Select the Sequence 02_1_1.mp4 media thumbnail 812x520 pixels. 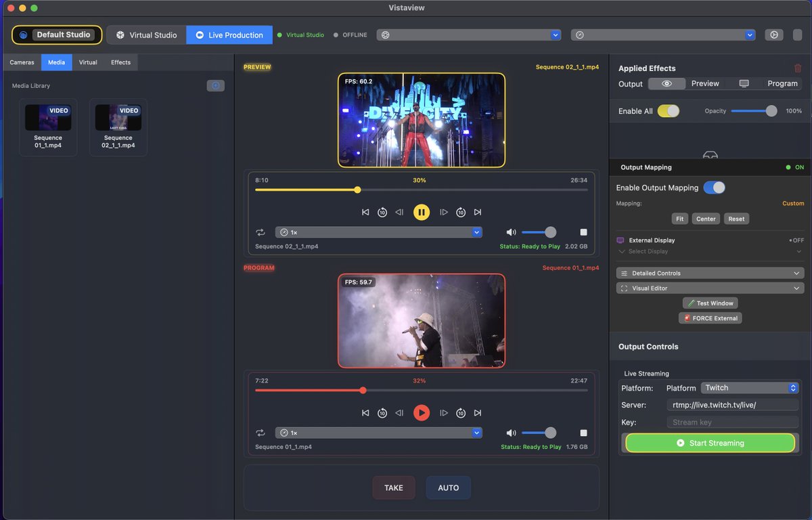[118, 127]
